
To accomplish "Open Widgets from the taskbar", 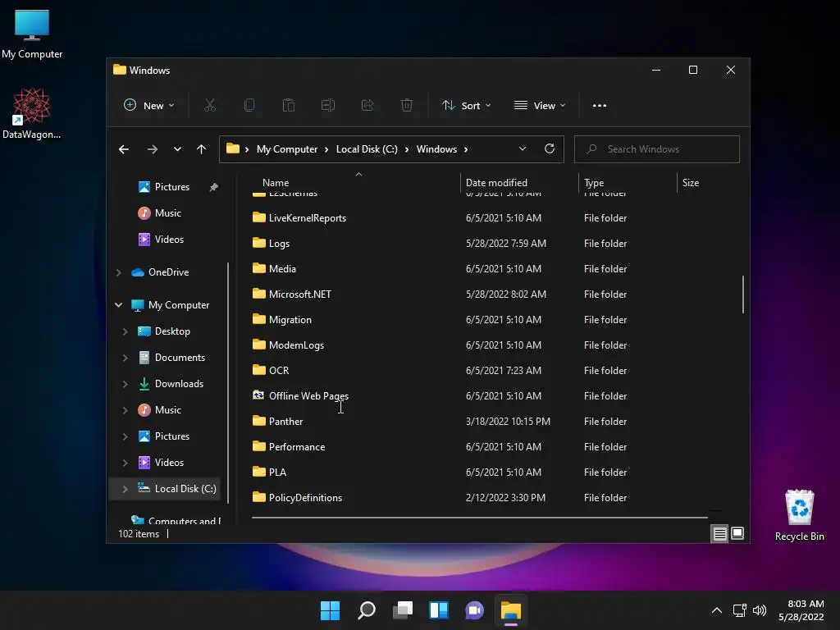I will 439,610.
